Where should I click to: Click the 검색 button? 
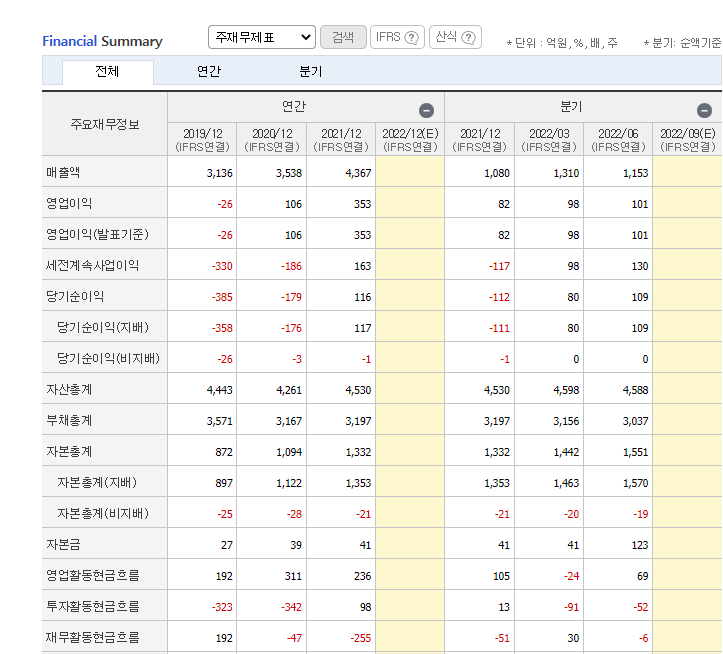click(344, 37)
